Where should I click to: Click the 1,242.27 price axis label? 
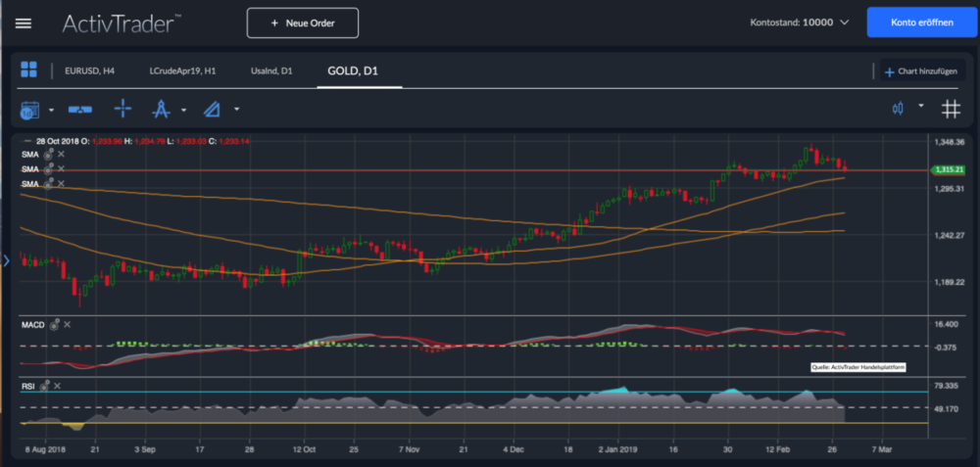point(950,235)
